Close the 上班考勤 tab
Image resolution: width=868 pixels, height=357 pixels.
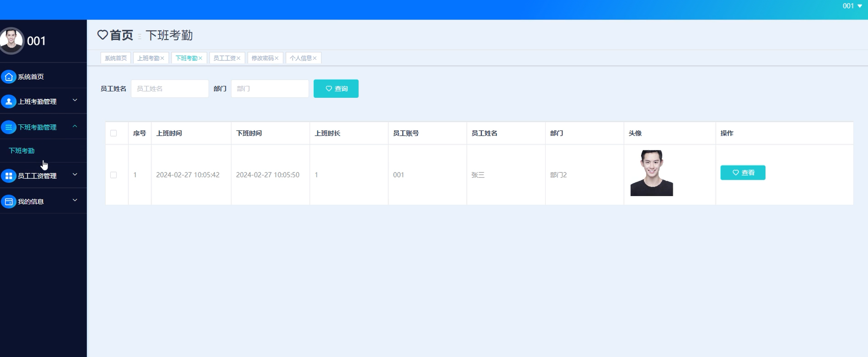[x=162, y=58]
